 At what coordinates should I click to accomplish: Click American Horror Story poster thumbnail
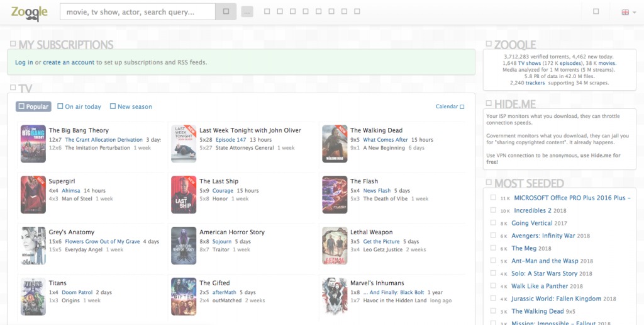[184, 246]
